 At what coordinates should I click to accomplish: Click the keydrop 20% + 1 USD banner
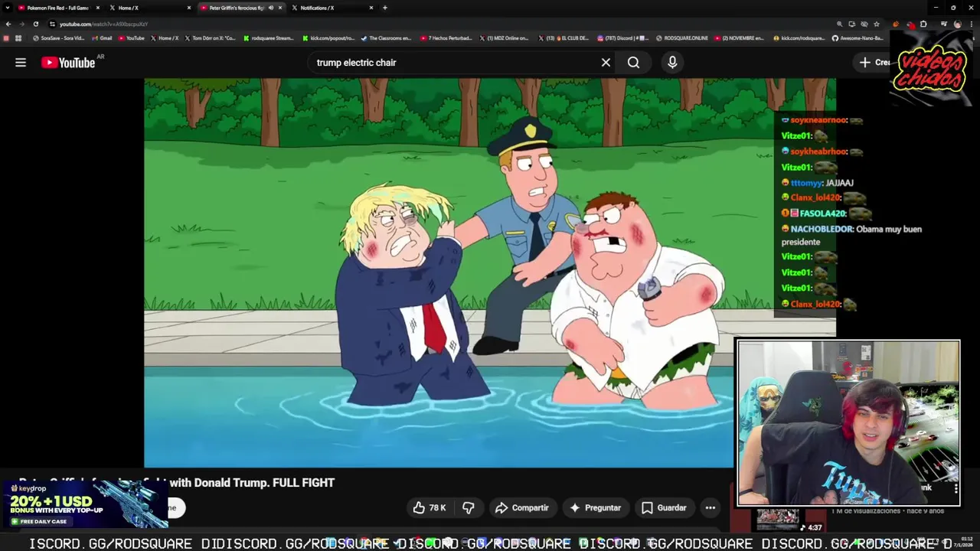(84, 504)
